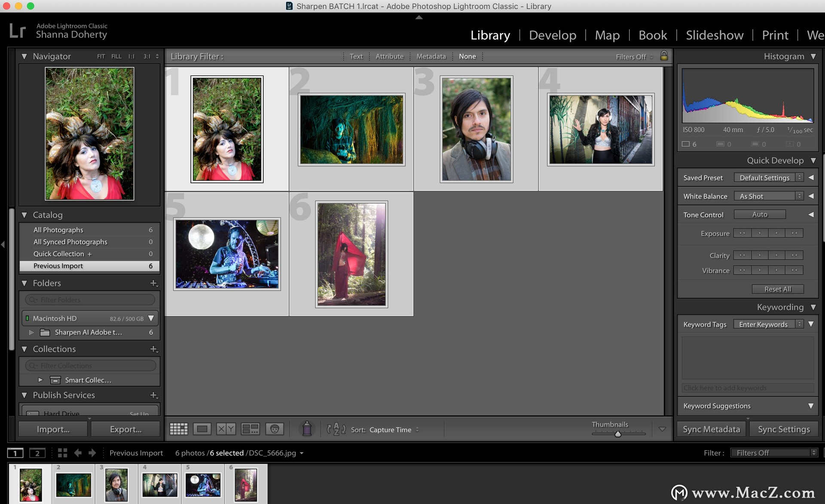This screenshot has width=825, height=504.
Task: Click the Compare view icon
Action: (225, 429)
